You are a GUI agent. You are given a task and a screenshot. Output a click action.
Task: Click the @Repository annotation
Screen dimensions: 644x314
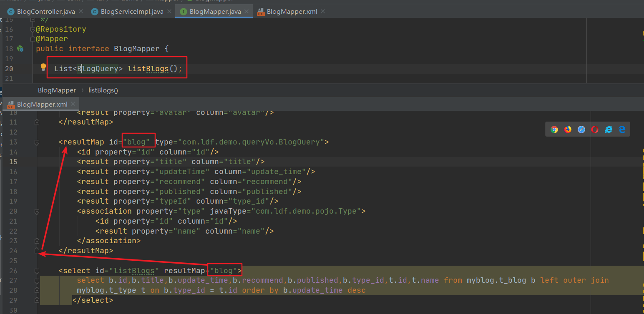pyautogui.click(x=61, y=29)
